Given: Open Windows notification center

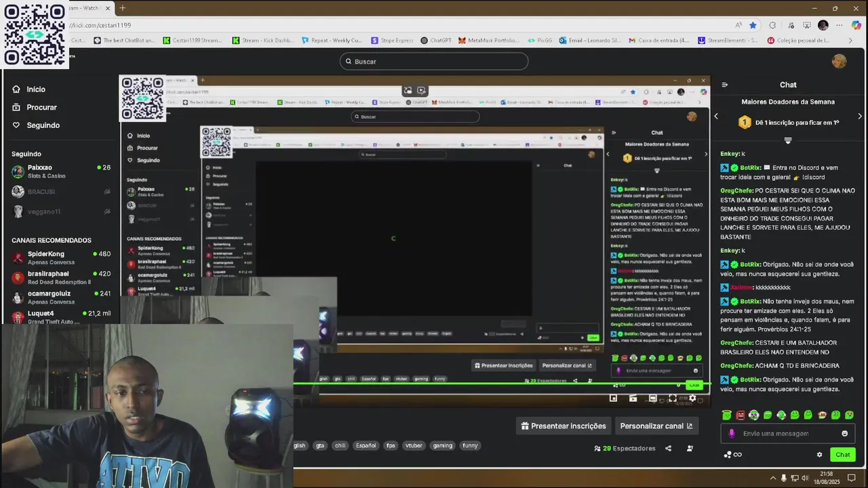Looking at the screenshot, I should click(852, 478).
